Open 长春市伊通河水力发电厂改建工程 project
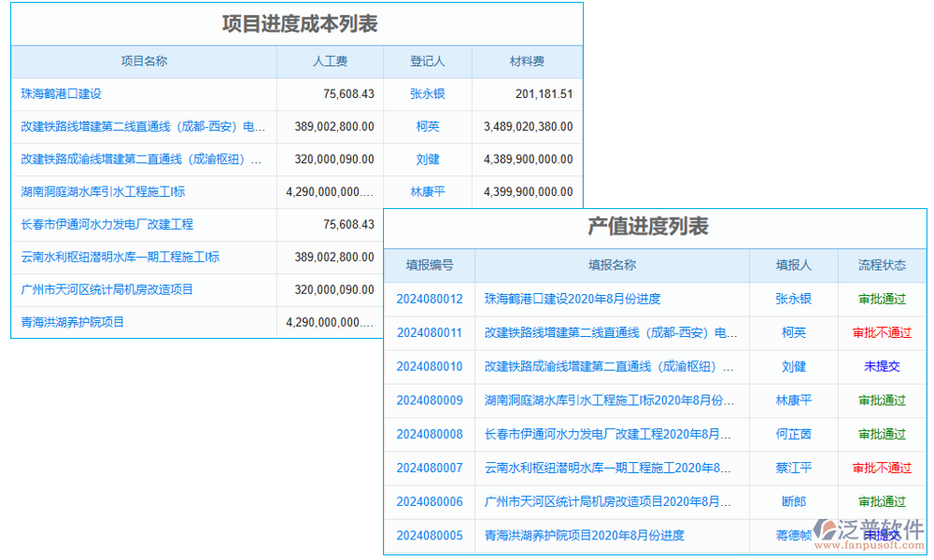 (106, 224)
